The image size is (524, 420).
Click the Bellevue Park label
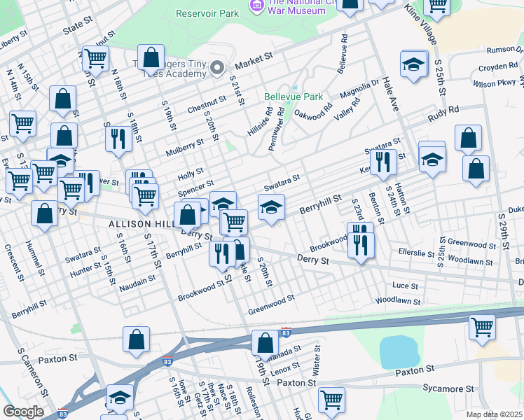pyautogui.click(x=294, y=97)
